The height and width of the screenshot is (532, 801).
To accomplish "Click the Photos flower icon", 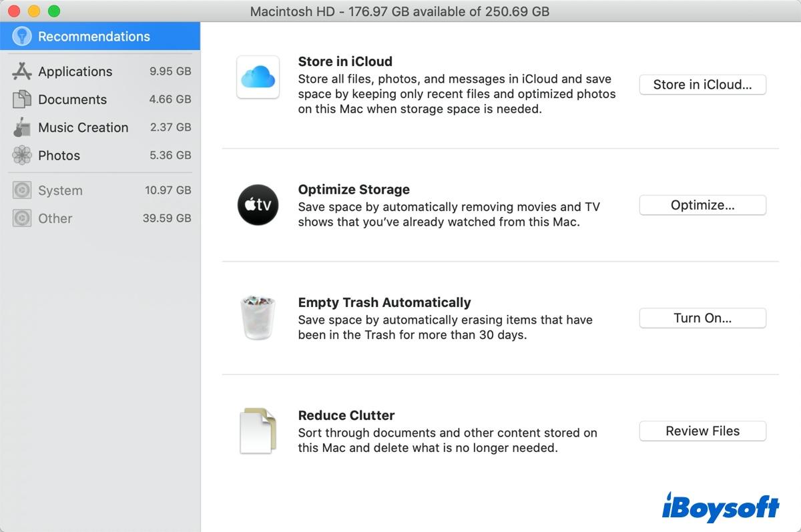I will coord(22,156).
